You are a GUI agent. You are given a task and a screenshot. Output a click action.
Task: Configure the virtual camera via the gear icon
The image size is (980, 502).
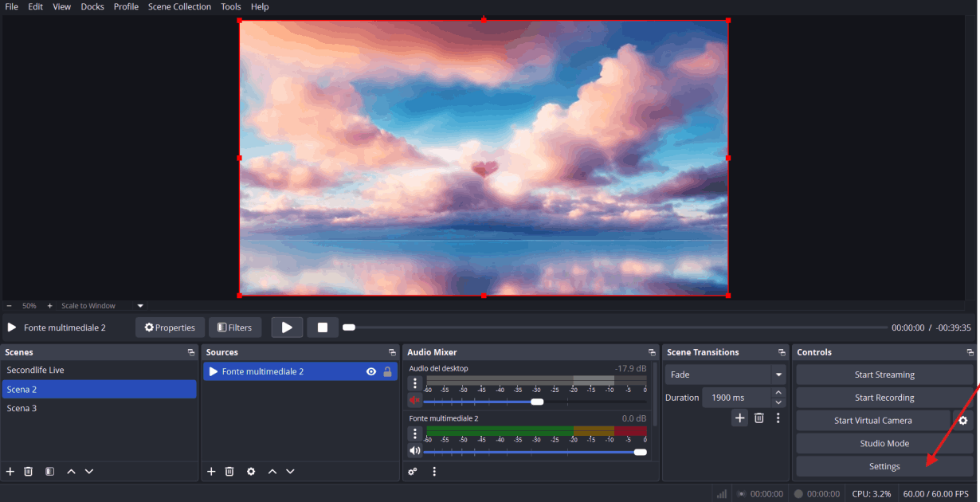[962, 421]
